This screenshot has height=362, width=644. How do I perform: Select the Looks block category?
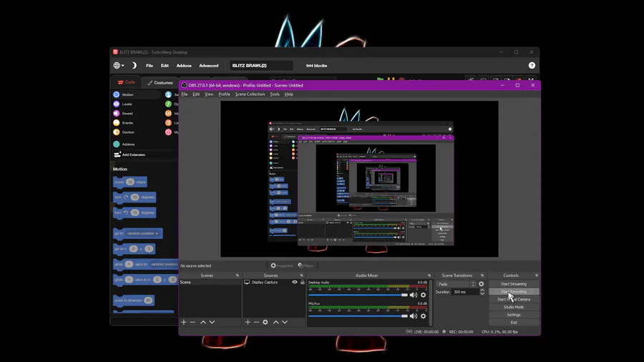[x=123, y=104]
